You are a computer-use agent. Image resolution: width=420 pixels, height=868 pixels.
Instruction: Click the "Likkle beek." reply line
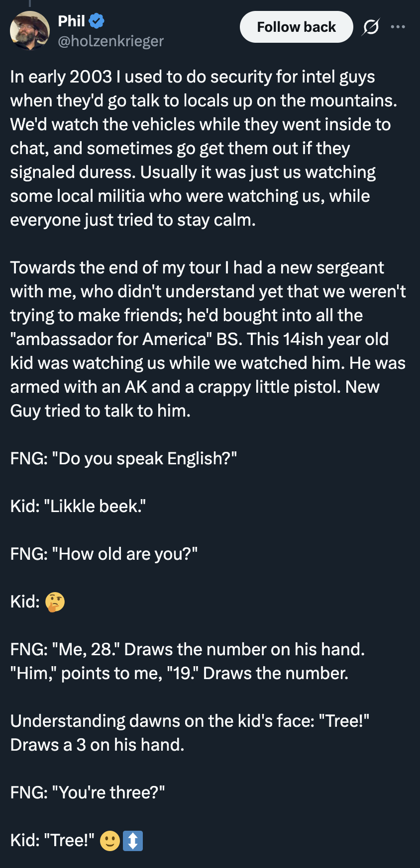point(78,506)
